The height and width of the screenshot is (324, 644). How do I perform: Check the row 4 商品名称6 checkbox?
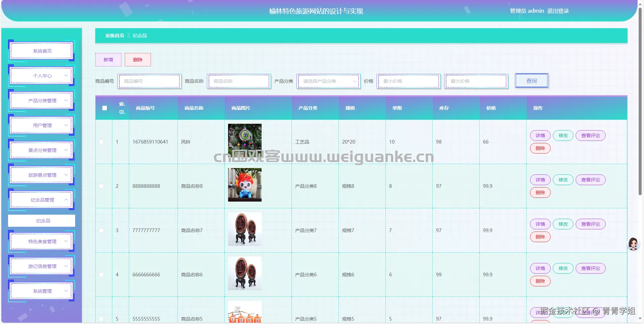(101, 275)
